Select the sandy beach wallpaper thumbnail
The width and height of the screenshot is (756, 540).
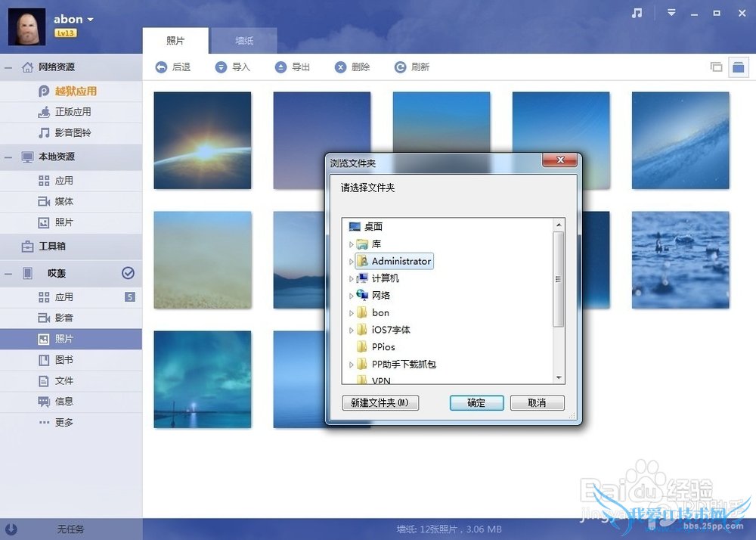pyautogui.click(x=203, y=260)
